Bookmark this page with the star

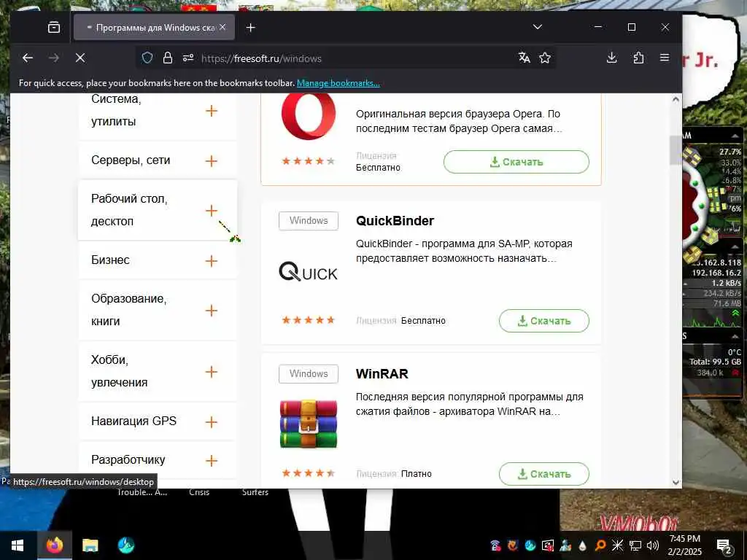click(x=544, y=58)
